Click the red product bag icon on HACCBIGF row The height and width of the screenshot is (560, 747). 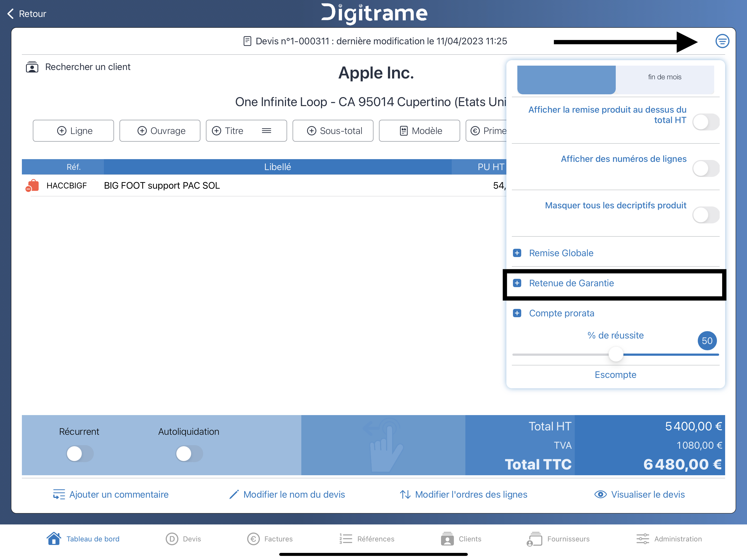pos(33,185)
